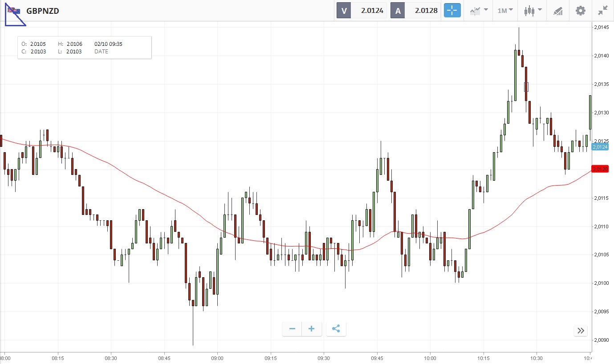Open chart settings gear icon
Screen dimensions: 614x364
click(x=581, y=10)
